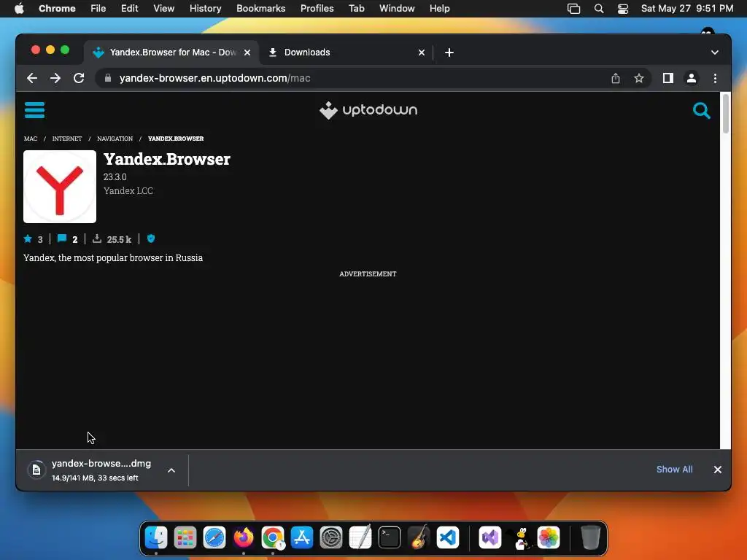Click the Yandex.Browser app icon

coord(60,187)
